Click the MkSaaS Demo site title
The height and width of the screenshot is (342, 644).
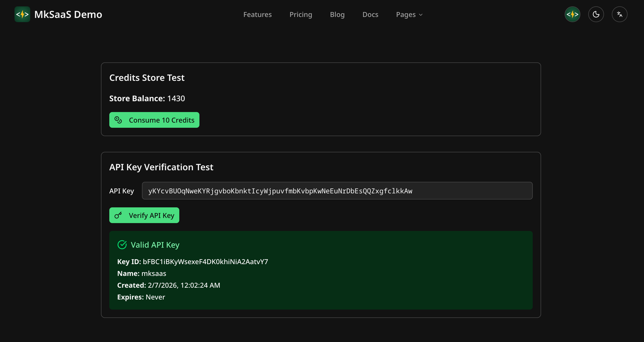click(x=68, y=14)
